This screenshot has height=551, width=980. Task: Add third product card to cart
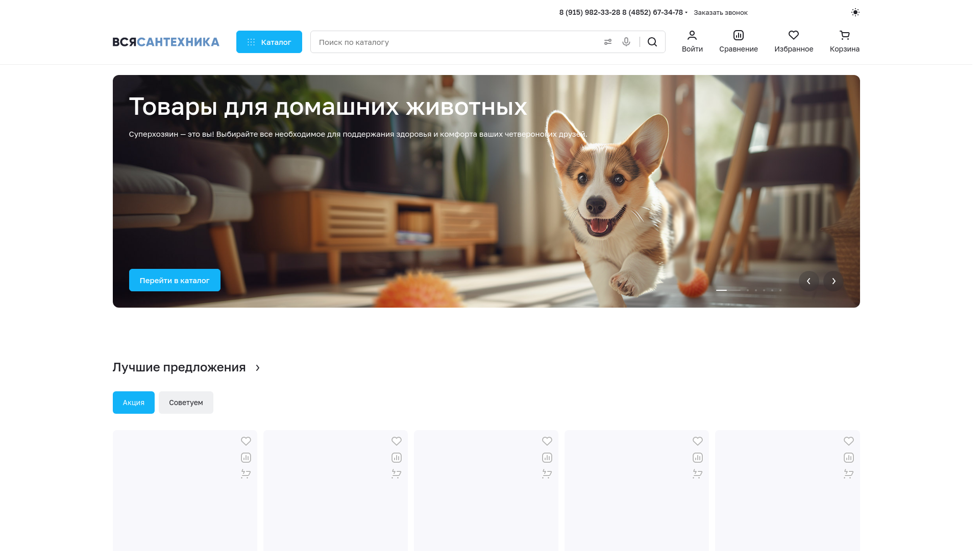pyautogui.click(x=547, y=474)
